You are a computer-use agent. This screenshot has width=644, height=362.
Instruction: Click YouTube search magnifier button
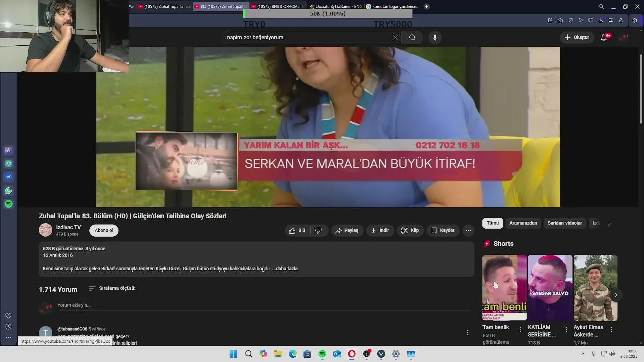click(x=412, y=38)
